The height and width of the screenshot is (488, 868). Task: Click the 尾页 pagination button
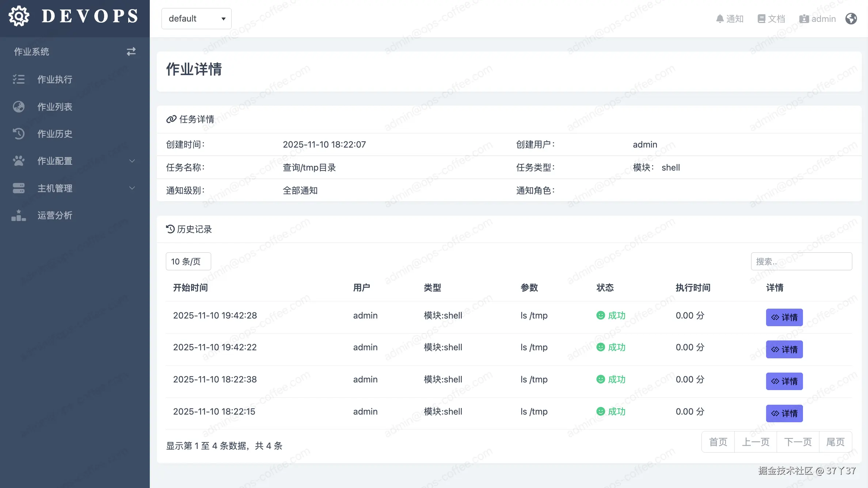tap(835, 442)
